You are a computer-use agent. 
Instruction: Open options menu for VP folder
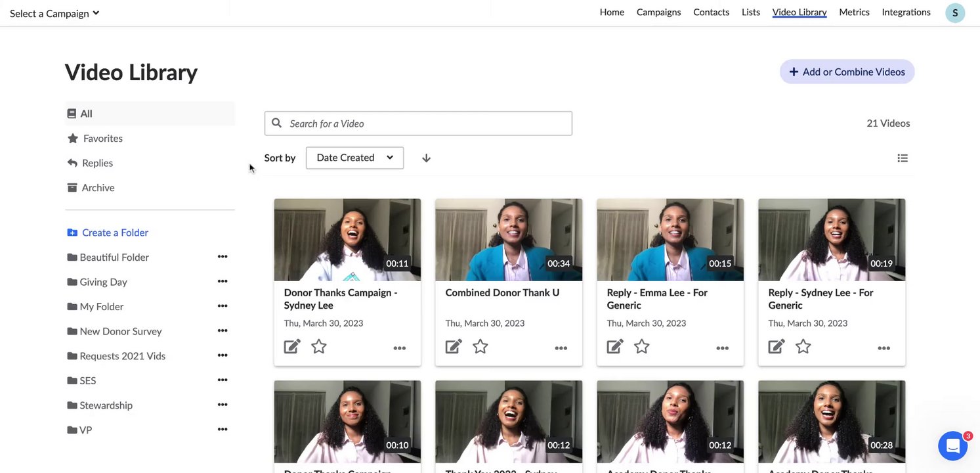(x=223, y=430)
